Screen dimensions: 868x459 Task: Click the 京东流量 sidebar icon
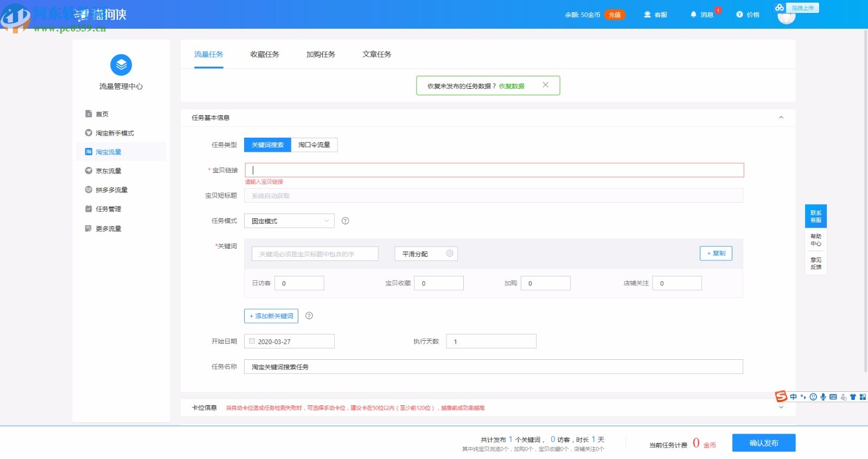(x=88, y=171)
